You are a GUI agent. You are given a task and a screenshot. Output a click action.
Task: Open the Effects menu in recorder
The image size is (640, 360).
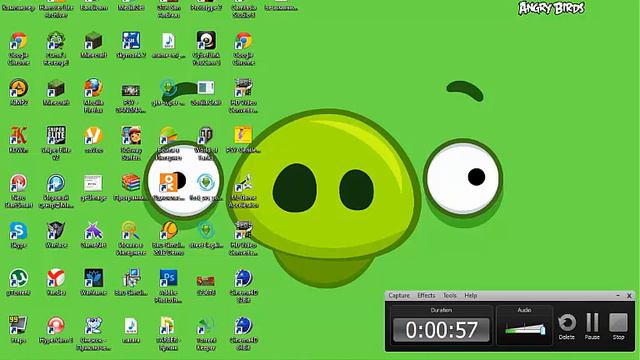pyautogui.click(x=426, y=296)
